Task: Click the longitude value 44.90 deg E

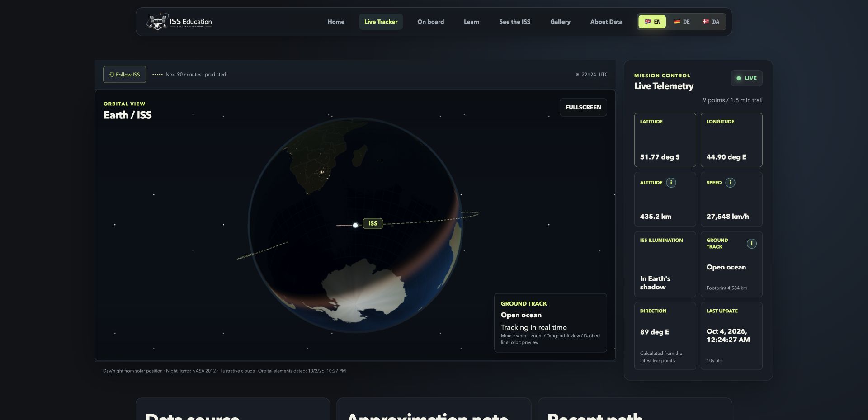Action: (726, 157)
